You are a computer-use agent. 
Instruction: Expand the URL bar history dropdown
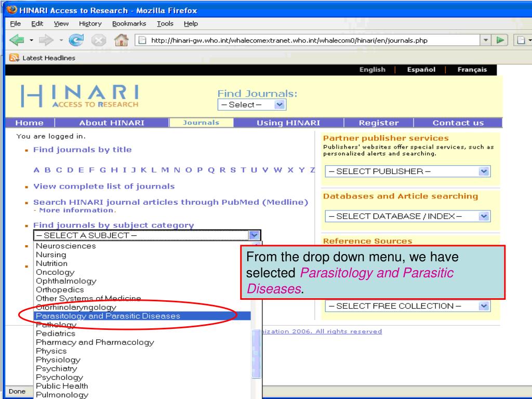486,40
